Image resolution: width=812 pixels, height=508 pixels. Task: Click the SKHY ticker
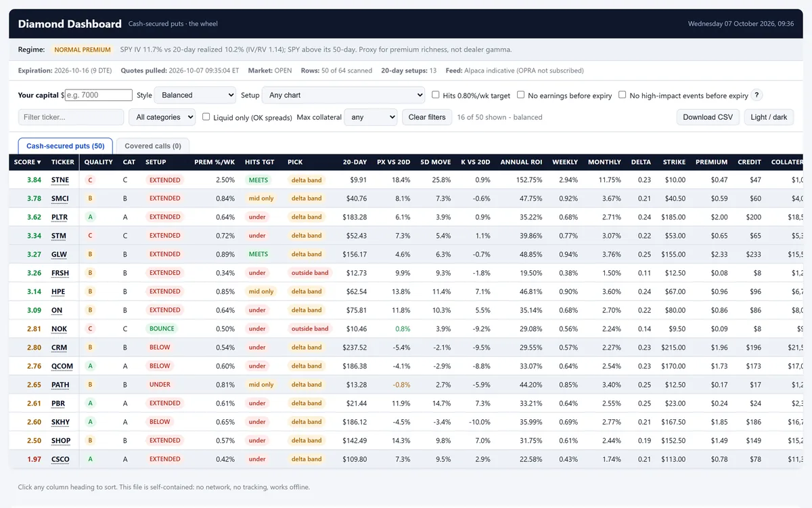(x=61, y=422)
